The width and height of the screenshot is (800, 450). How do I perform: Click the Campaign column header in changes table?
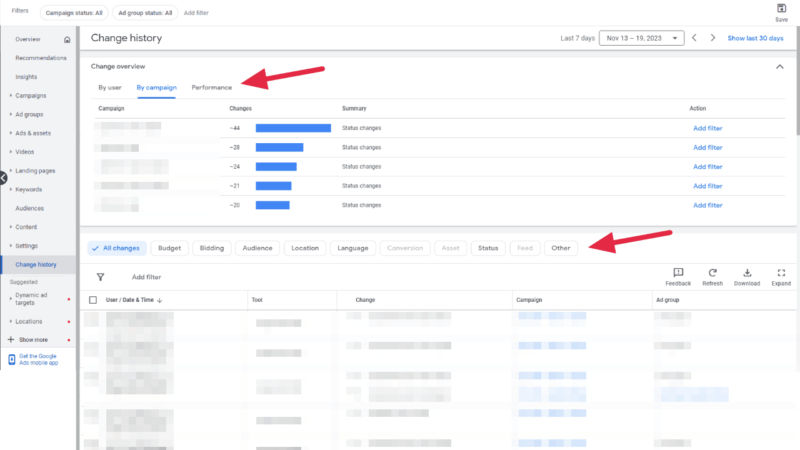pyautogui.click(x=529, y=300)
